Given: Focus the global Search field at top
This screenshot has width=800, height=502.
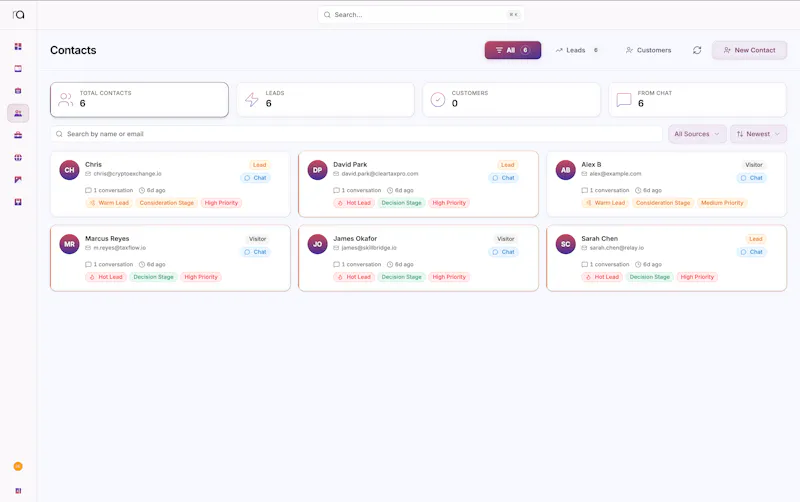Looking at the screenshot, I should [x=421, y=15].
